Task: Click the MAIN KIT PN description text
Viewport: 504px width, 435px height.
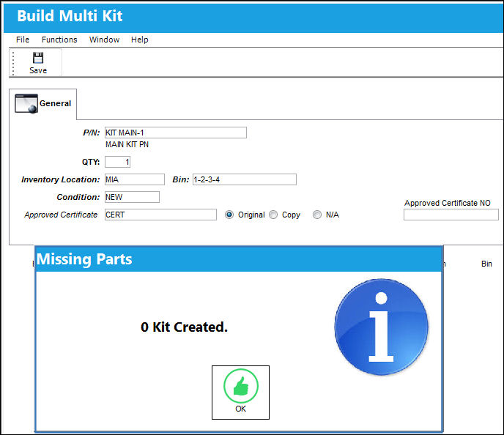Action: pos(127,144)
